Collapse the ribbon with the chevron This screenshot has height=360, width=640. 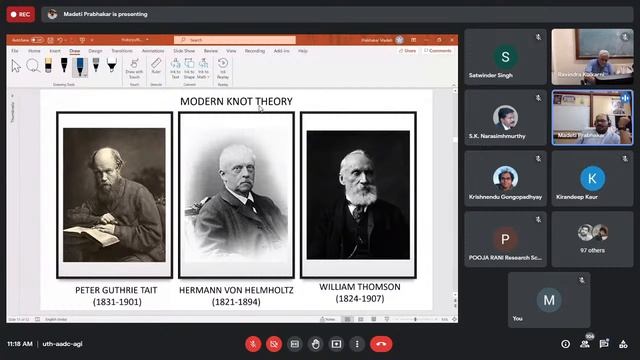[453, 85]
